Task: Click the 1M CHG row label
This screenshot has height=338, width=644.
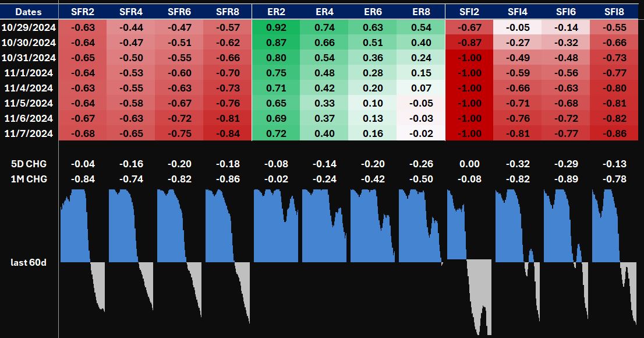Action: (29, 179)
